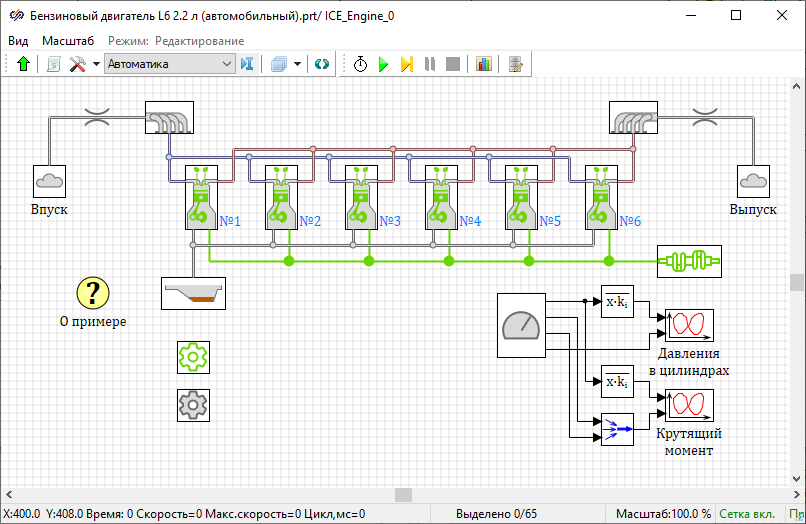The image size is (806, 524).
Task: Click the 'Редактирование' mode label
Action: click(198, 41)
